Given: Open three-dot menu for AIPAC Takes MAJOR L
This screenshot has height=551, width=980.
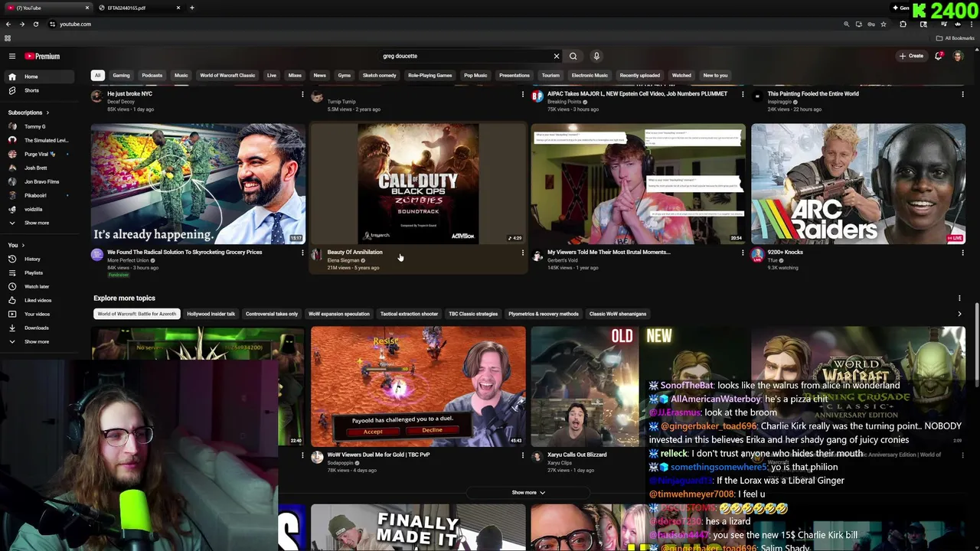Looking at the screenshot, I should click(743, 94).
